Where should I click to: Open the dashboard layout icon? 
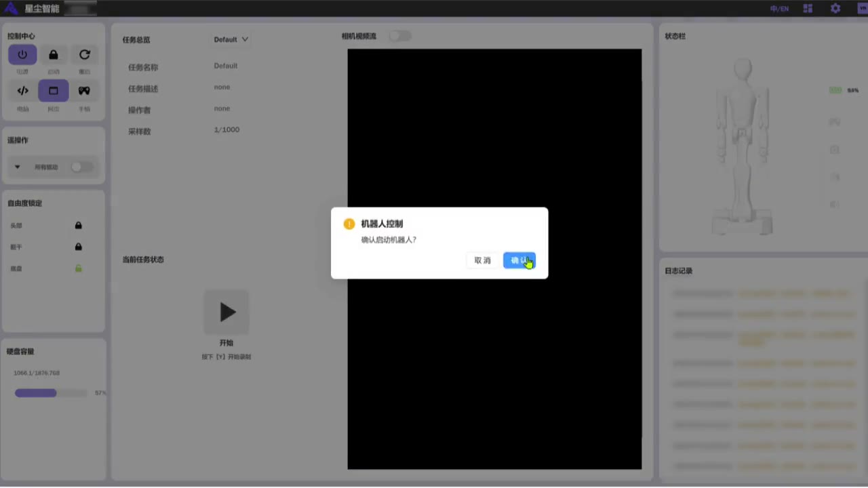[x=808, y=9]
